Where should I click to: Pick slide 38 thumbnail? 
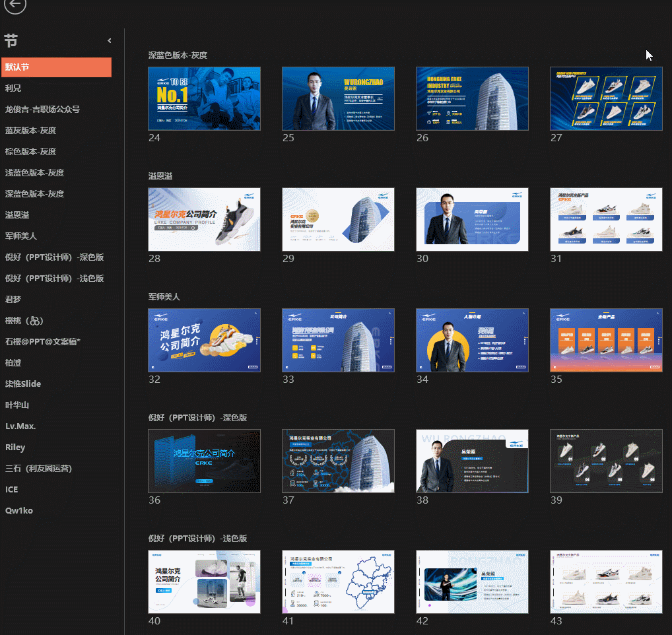(x=472, y=461)
